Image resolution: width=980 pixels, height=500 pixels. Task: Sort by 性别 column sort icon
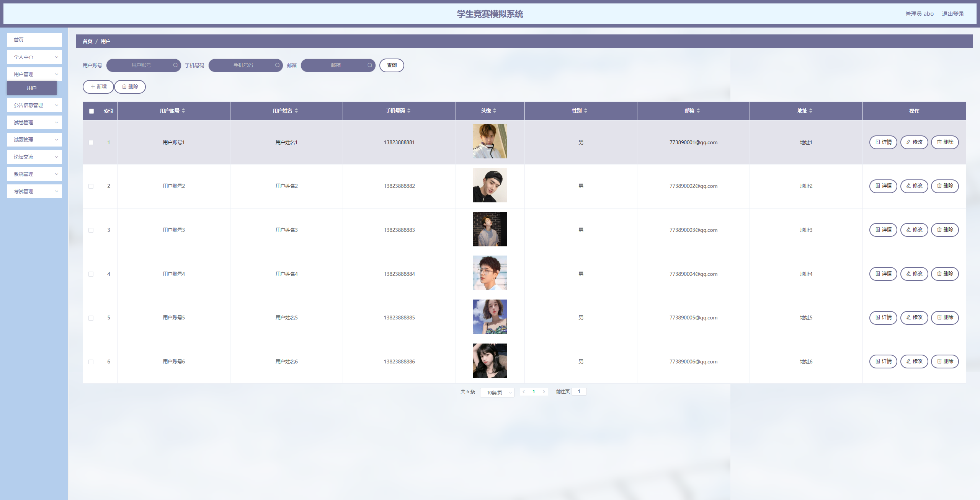pyautogui.click(x=586, y=111)
